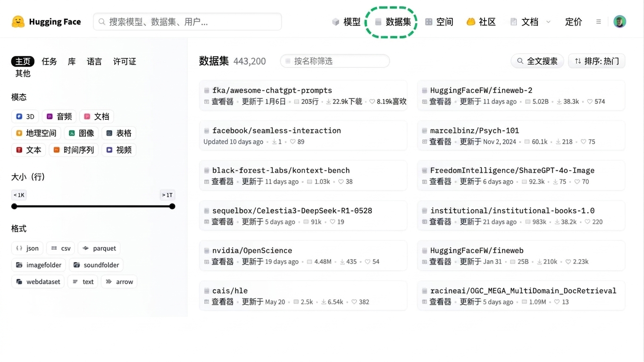The image size is (644, 362).
Task: Click the parquet format icon
Action: [85, 248]
